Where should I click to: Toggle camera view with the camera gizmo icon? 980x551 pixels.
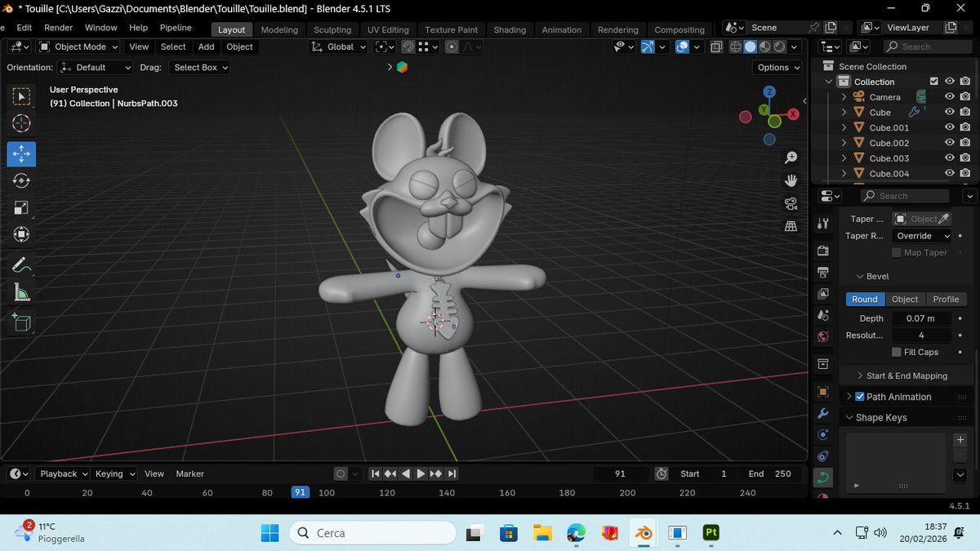click(x=791, y=203)
